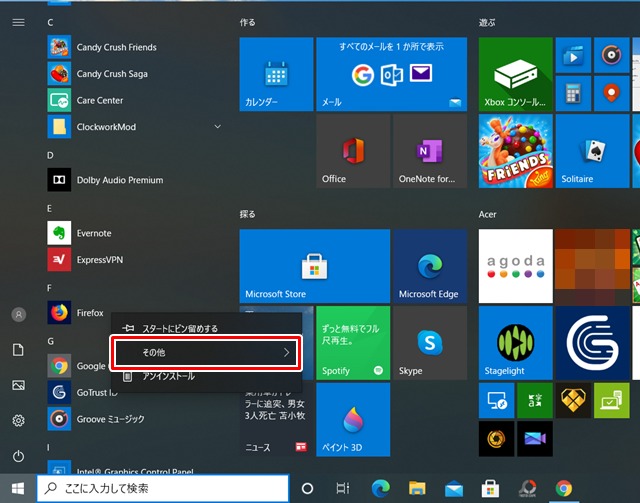The image size is (640, 503).
Task: Open the Spotify tile
Action: click(x=353, y=343)
